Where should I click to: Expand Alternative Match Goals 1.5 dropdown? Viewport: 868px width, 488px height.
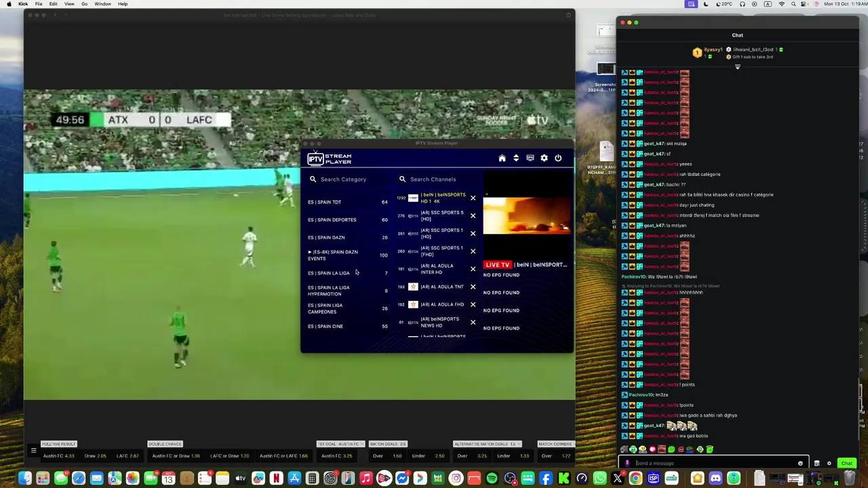pyautogui.click(x=487, y=444)
